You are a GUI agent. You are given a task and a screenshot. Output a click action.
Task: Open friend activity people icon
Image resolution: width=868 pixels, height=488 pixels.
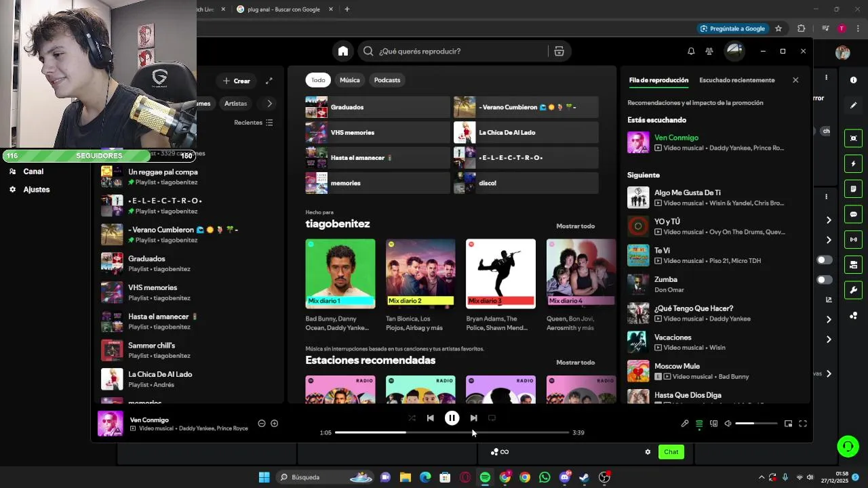[x=709, y=51]
